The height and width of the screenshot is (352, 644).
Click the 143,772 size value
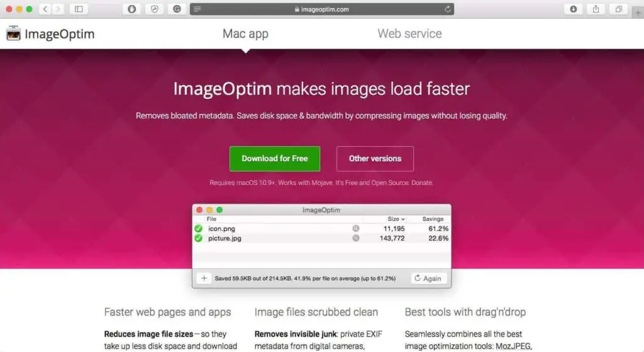(392, 239)
